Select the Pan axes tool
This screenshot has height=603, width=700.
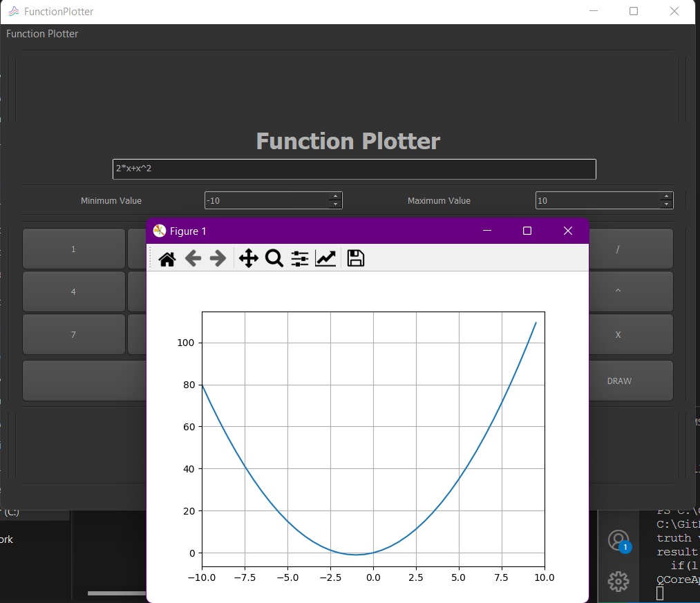248,258
